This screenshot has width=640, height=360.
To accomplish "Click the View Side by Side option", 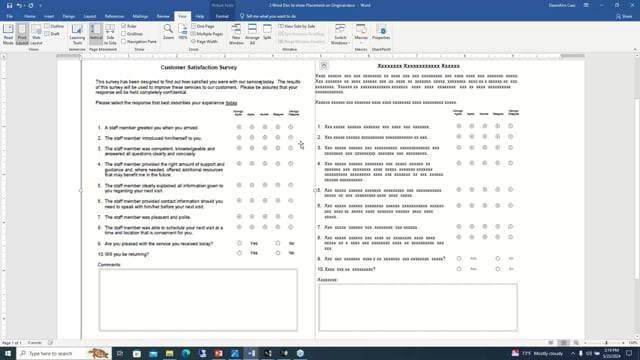I will tap(297, 26).
